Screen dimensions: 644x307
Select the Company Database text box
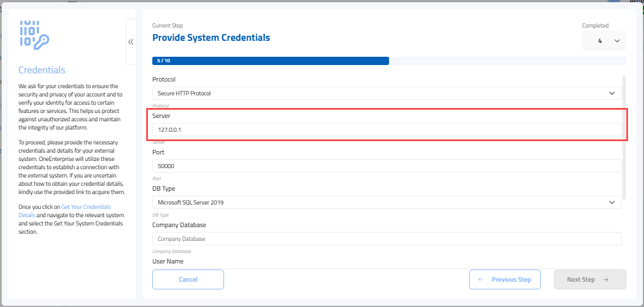coord(386,239)
